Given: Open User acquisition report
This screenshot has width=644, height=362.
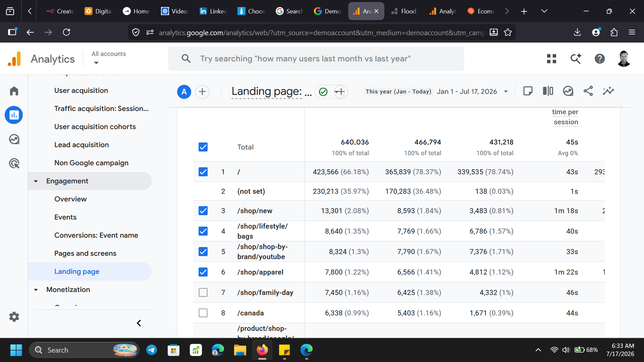Looking at the screenshot, I should [81, 90].
